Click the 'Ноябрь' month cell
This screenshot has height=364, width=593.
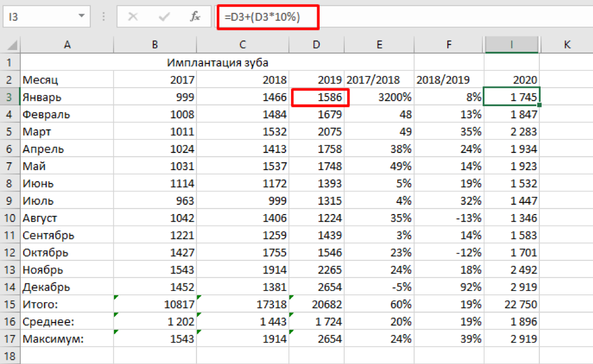67,270
